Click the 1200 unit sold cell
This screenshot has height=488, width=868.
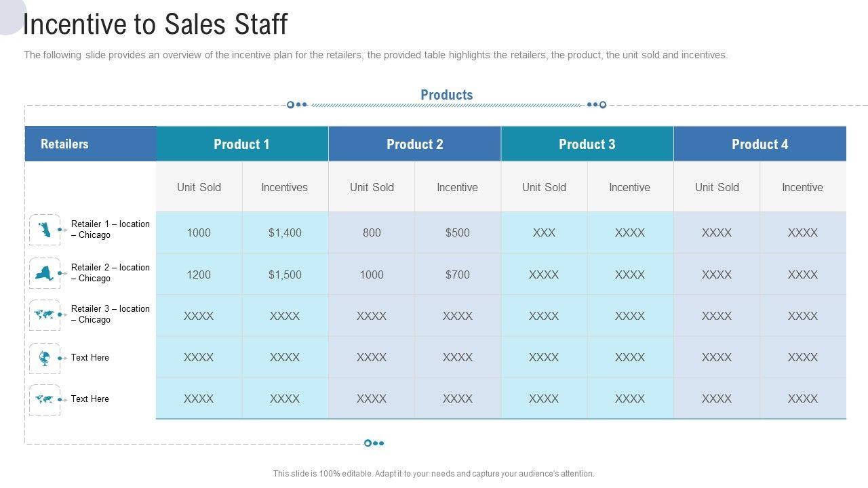point(199,274)
